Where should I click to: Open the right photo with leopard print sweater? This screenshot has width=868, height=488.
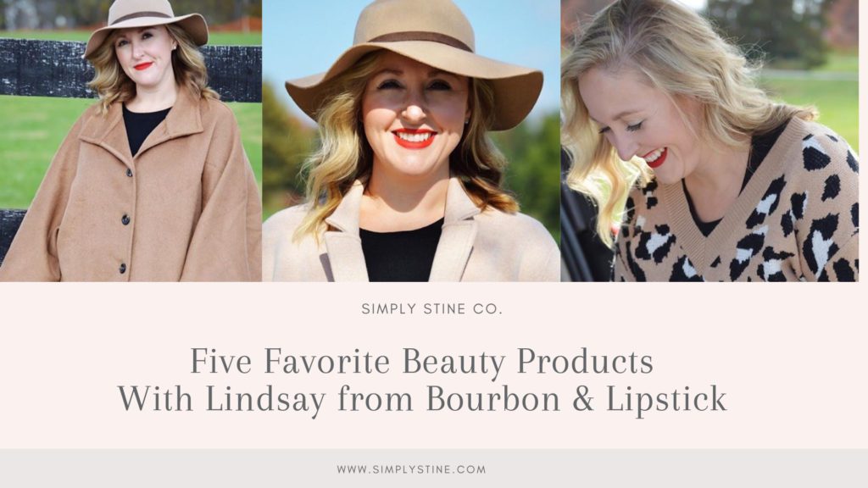[709, 141]
